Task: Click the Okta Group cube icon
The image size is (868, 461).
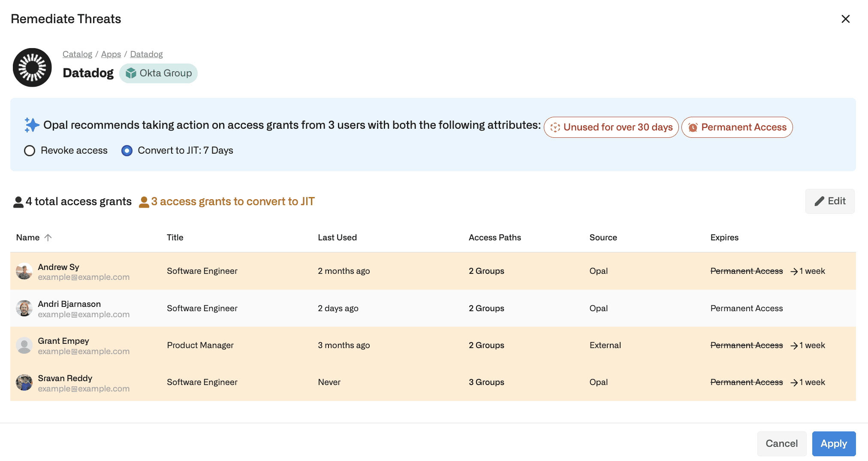Action: tap(131, 73)
